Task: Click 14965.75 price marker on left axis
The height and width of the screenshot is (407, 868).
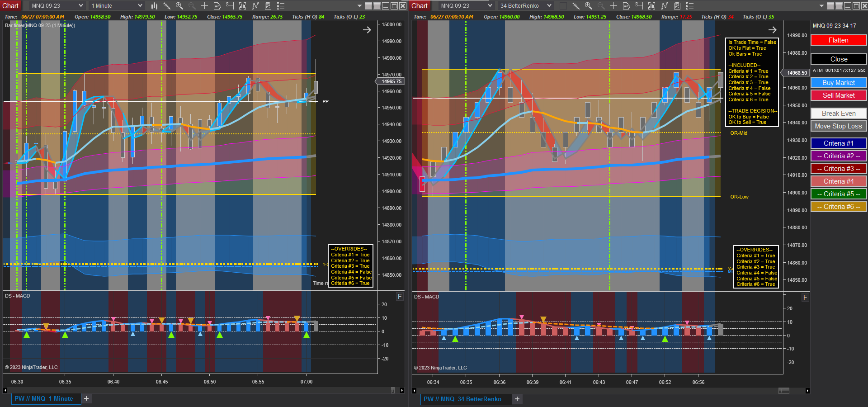Action: pyautogui.click(x=390, y=81)
